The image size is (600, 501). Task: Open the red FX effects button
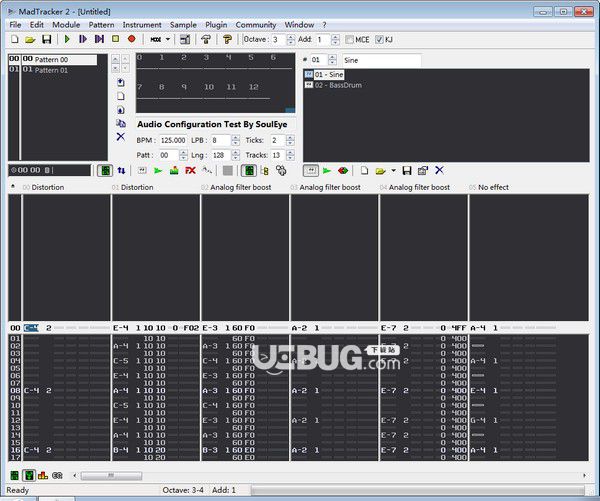(190, 170)
